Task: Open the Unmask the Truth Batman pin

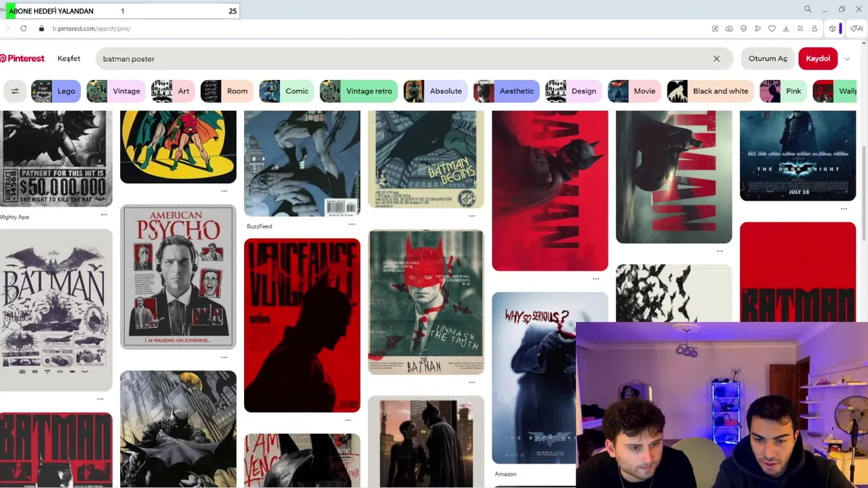Action: coord(426,302)
